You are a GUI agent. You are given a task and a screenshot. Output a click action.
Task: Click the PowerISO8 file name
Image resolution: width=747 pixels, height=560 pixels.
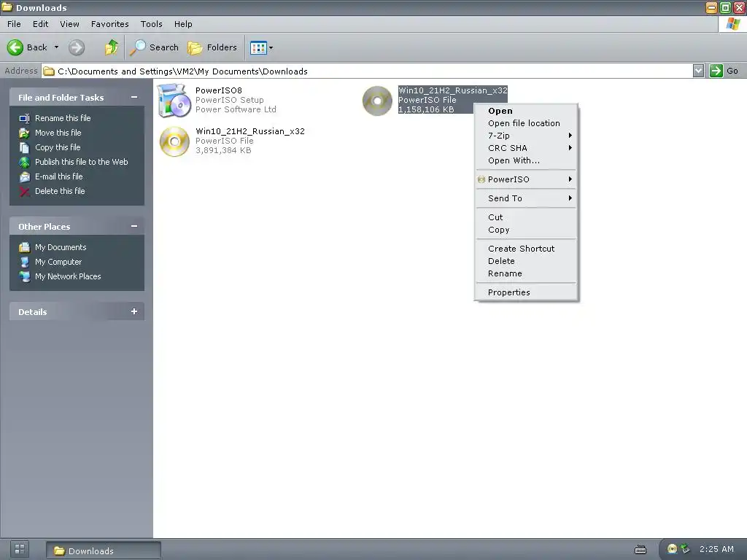[219, 90]
